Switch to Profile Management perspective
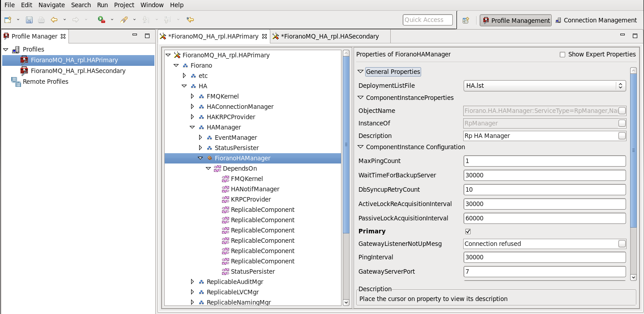The width and height of the screenshot is (644, 314). pos(516,20)
